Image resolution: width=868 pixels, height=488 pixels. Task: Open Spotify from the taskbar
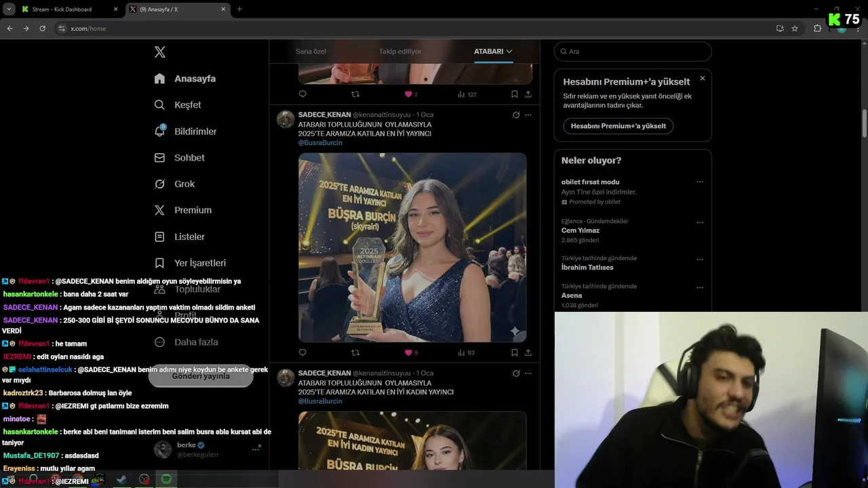pyautogui.click(x=166, y=479)
